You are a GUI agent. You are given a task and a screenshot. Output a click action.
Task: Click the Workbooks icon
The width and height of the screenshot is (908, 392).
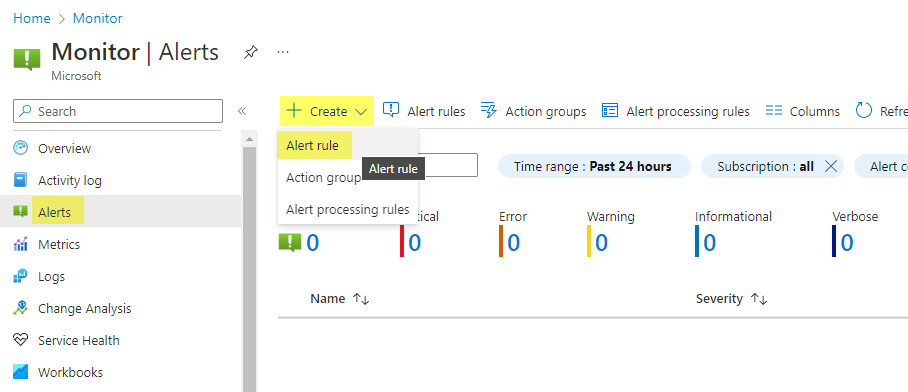[x=20, y=372]
